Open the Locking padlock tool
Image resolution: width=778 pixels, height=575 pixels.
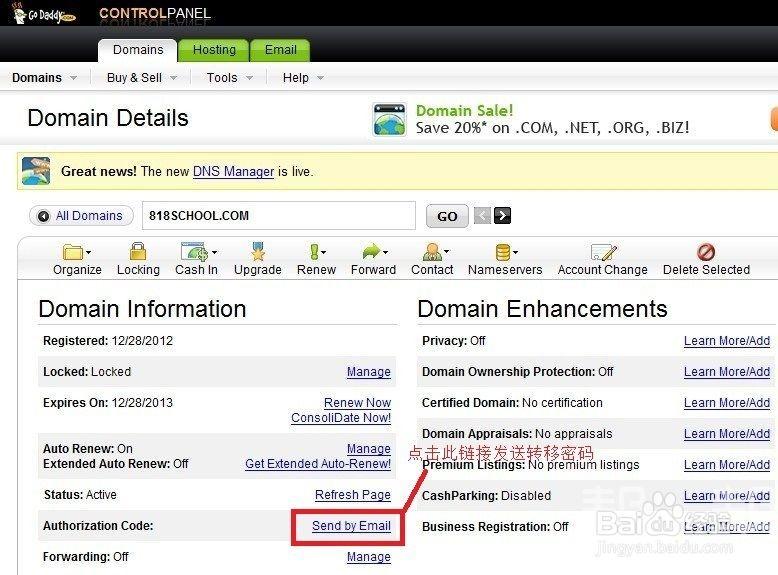(138, 253)
